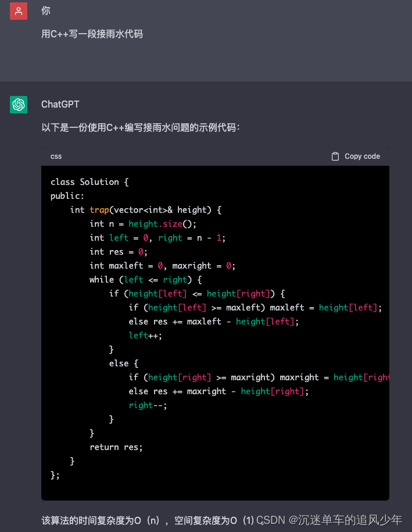The image size is (412, 532).
Task: Click the green ChatGPT logo icon
Action: click(19, 105)
